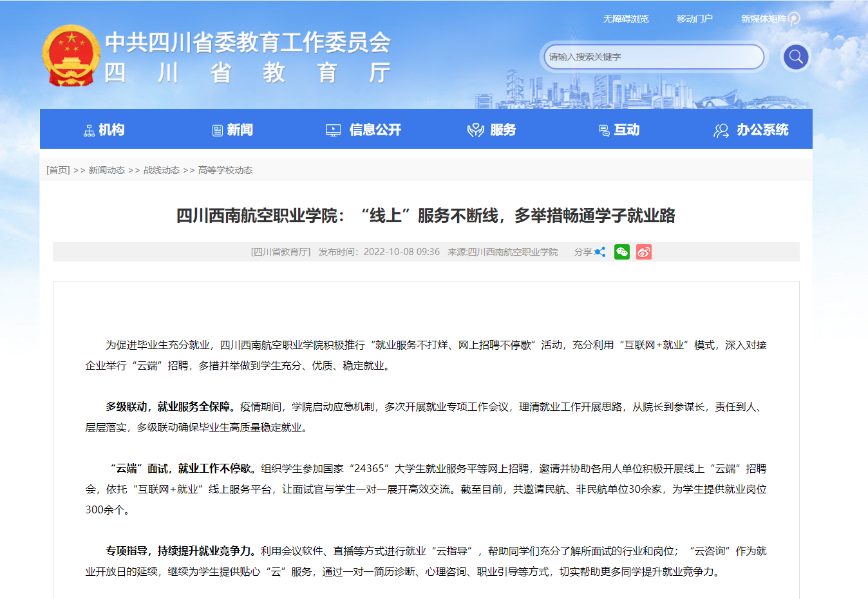Click the article title 四川西南航空职业学院
The image size is (868, 599).
pyautogui.click(x=426, y=215)
